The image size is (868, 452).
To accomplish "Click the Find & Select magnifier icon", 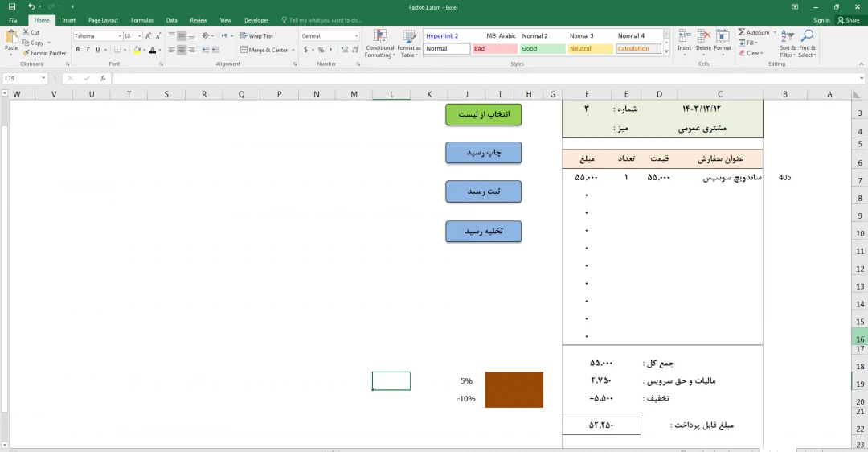I will coord(807,37).
